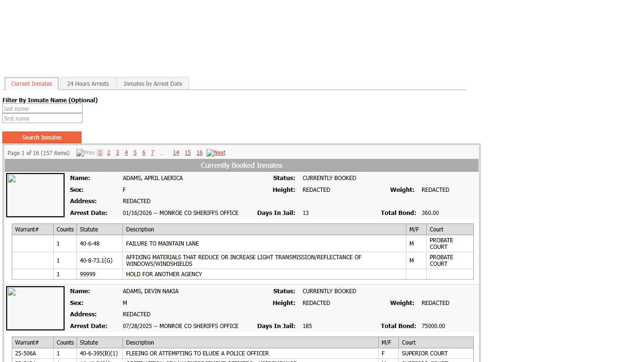
Task: Go to results page 3
Action: 117,153
